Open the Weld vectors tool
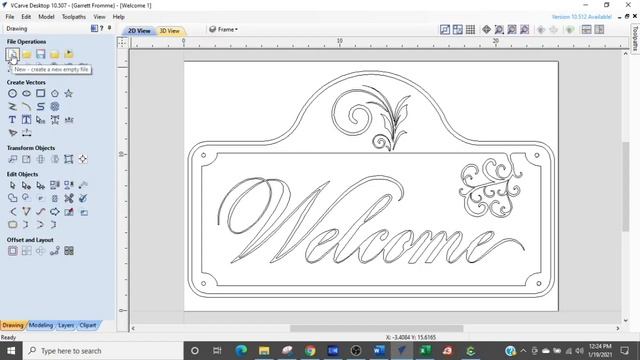The image size is (640, 360). (13, 198)
